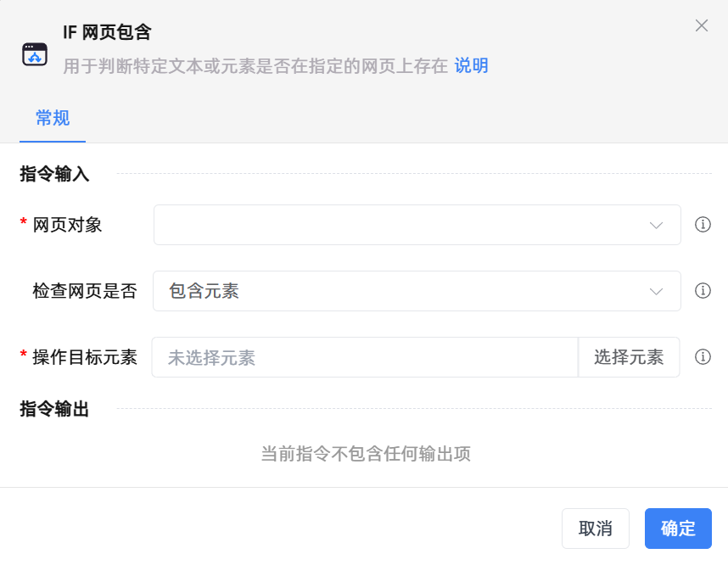Switch to the 常规 tab
This screenshot has width=728, height=565.
coord(53,118)
